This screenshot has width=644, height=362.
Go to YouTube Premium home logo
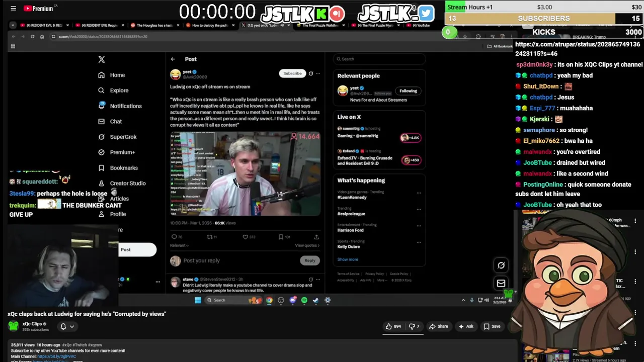coord(38,8)
